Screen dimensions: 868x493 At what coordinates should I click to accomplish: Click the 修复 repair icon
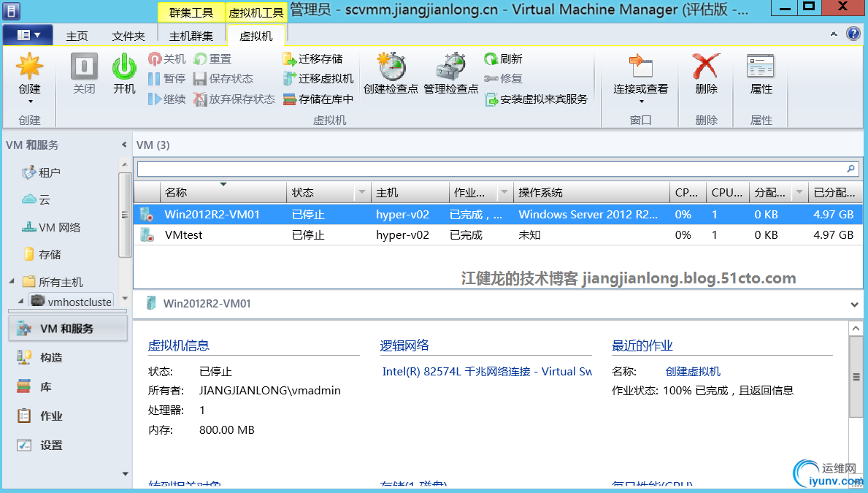pyautogui.click(x=491, y=79)
